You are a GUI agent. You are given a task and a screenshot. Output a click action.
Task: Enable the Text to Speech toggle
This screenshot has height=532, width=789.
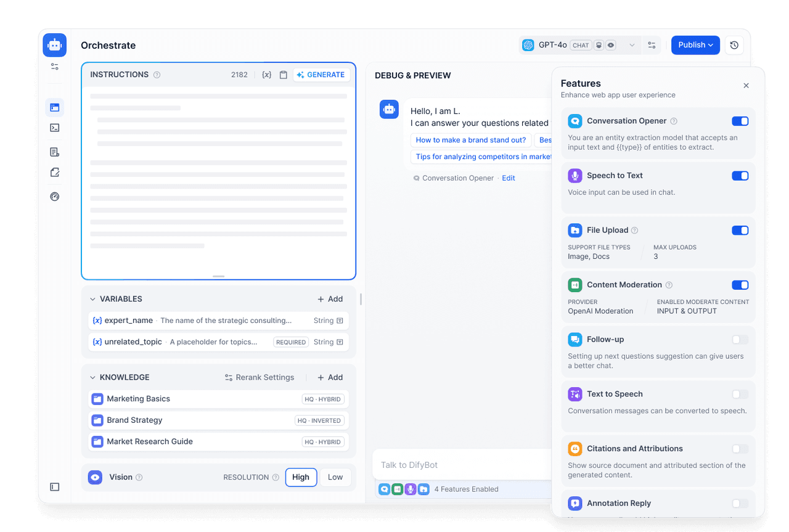pos(740,394)
